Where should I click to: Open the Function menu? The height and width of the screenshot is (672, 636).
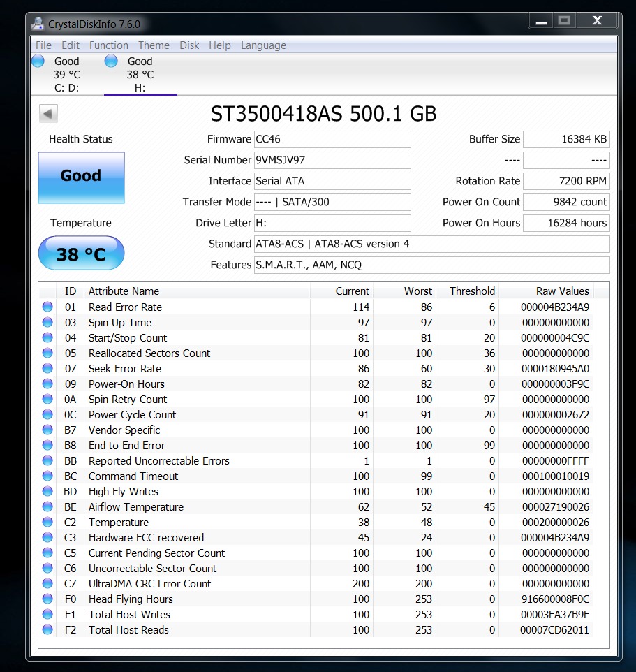click(108, 45)
